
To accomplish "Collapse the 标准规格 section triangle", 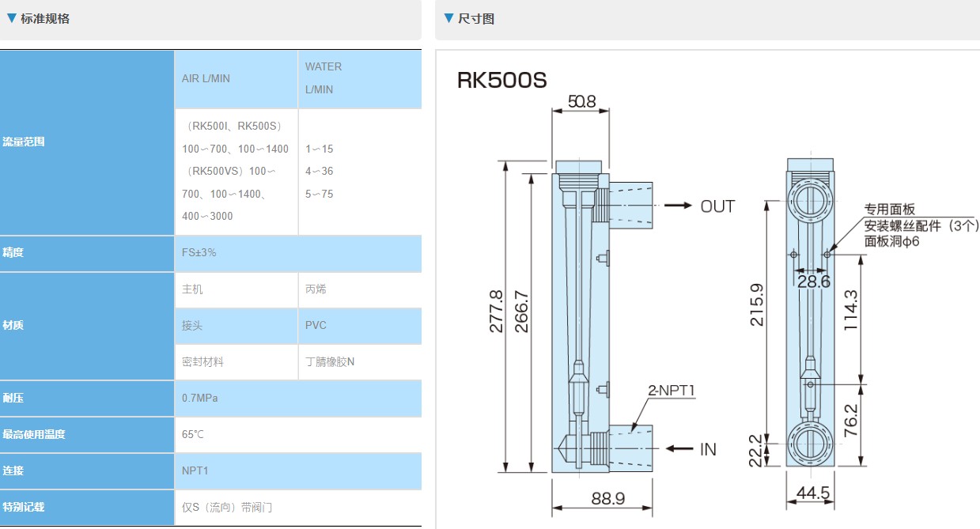I will pos(12,17).
